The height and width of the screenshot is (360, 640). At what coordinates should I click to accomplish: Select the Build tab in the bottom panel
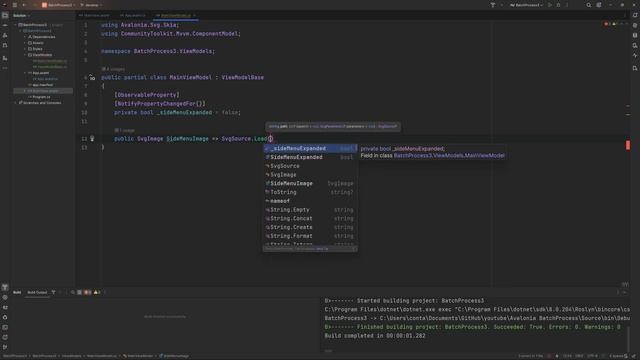[17, 292]
